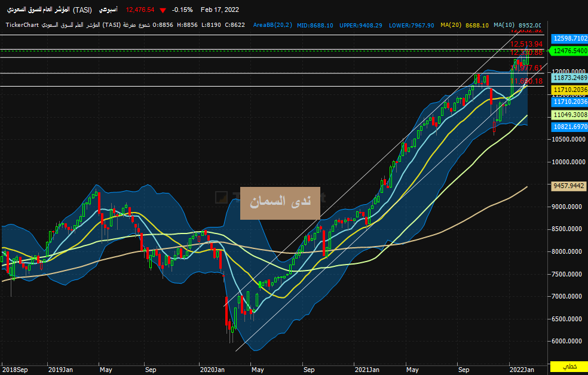Image resolution: width=588 pixels, height=375 pixels.
Task: Click the 10821.6970 blue price tag
Action: tap(569, 127)
